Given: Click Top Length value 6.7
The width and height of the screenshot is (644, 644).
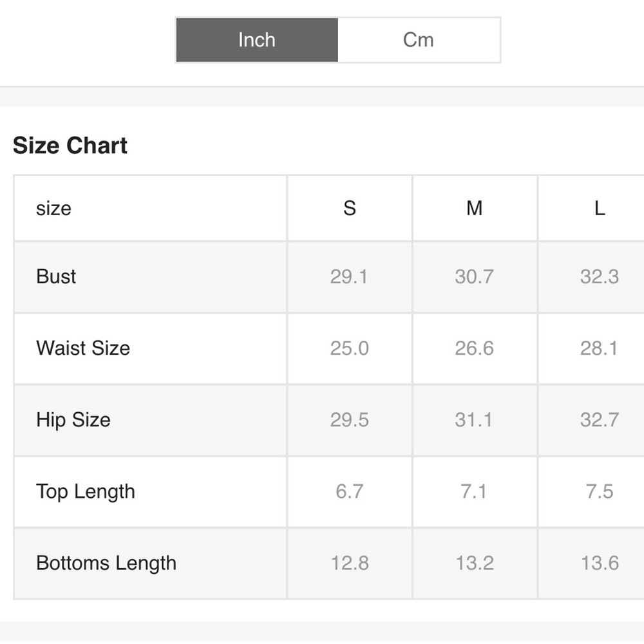Looking at the screenshot, I should [x=350, y=491].
